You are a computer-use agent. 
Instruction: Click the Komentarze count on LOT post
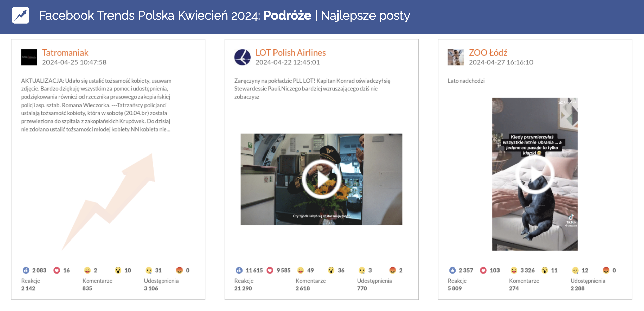click(302, 288)
